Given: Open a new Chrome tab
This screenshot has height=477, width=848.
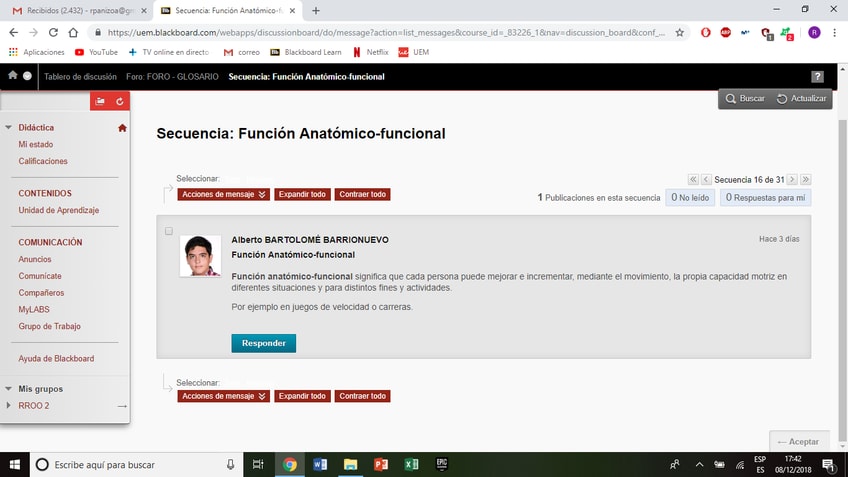Looking at the screenshot, I should (x=316, y=10).
